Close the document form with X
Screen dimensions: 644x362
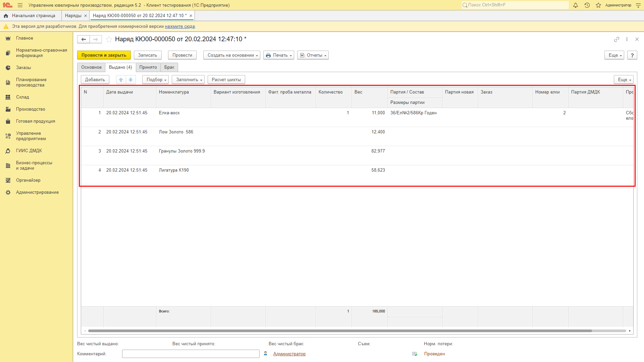tap(637, 39)
